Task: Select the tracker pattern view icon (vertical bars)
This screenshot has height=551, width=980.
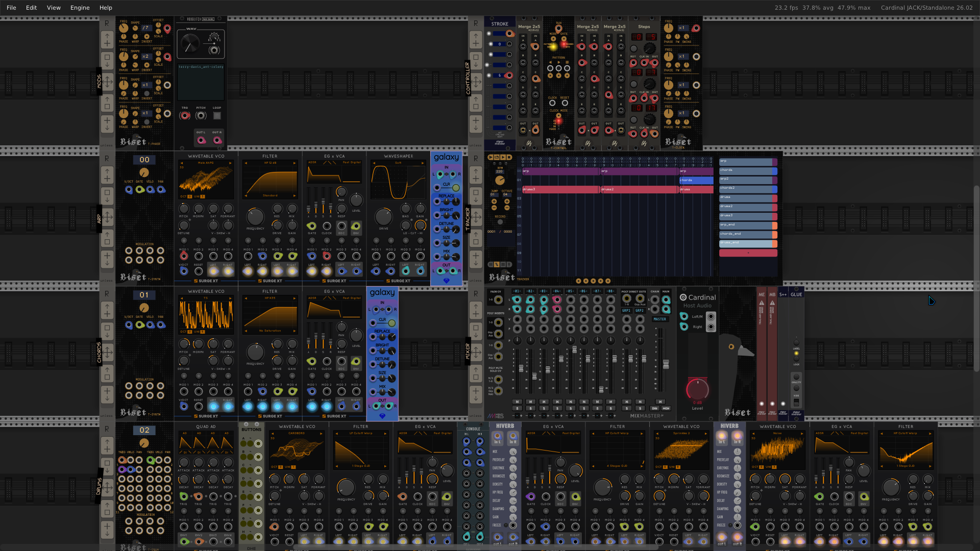Action: pyautogui.click(x=491, y=264)
